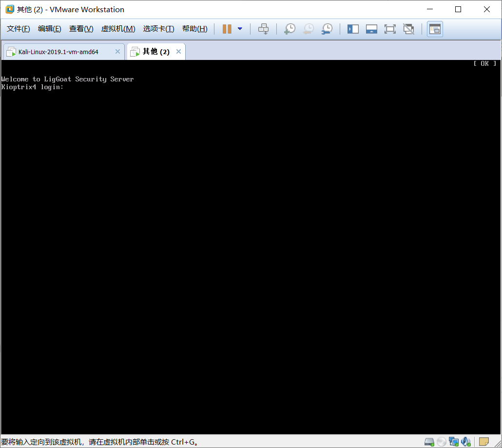Open the 文件(F) menu

[x=19, y=29]
